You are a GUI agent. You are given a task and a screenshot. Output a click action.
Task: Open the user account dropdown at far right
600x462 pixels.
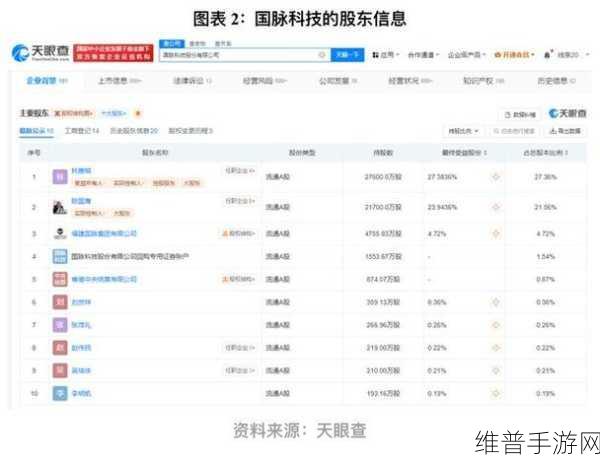574,55
